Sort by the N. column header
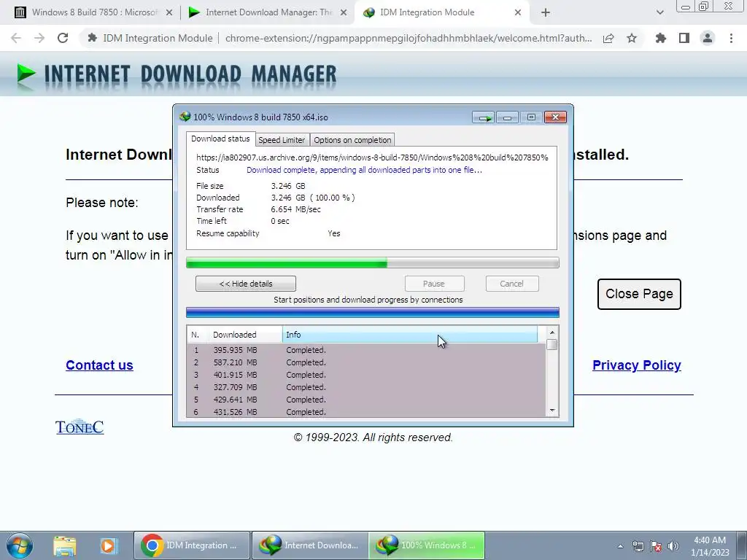Viewport: 747px width, 560px height. (x=197, y=335)
